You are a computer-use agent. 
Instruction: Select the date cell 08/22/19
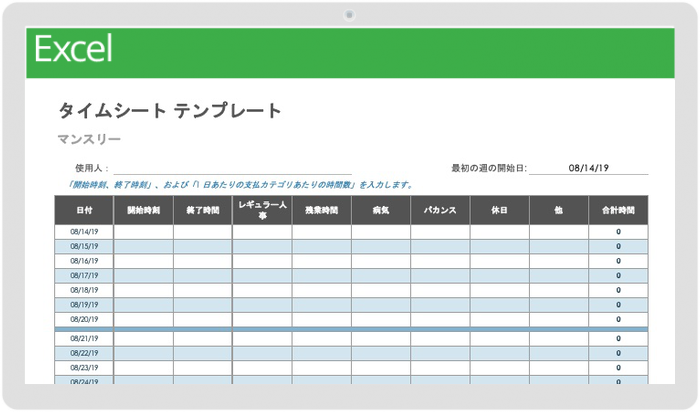click(84, 353)
